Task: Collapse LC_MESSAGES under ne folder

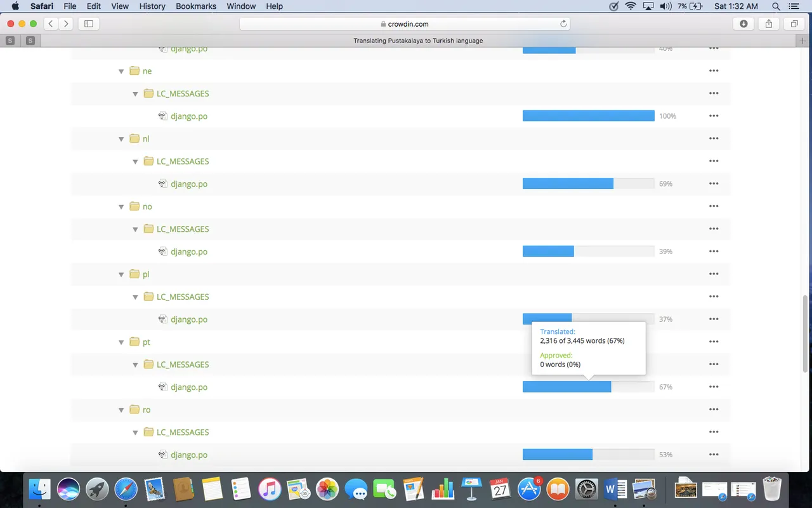Action: (135, 94)
